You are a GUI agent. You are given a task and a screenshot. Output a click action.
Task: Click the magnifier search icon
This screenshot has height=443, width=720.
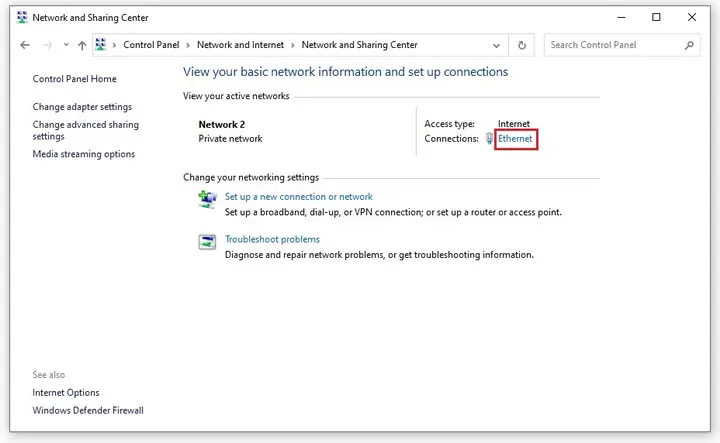coord(689,45)
